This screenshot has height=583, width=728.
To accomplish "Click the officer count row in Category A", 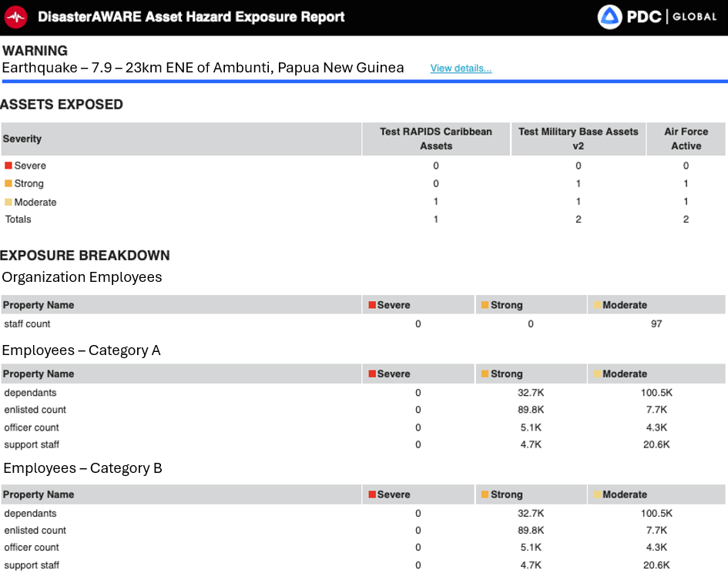I will (363, 427).
